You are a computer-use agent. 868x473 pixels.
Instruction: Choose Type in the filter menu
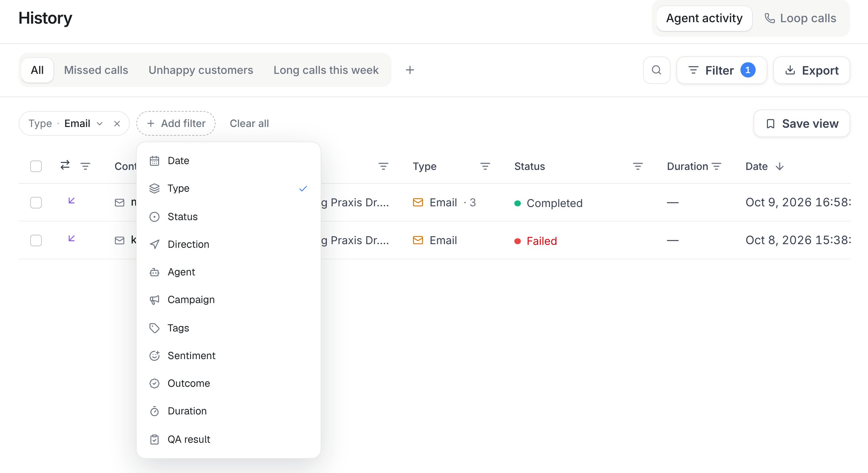(x=229, y=188)
